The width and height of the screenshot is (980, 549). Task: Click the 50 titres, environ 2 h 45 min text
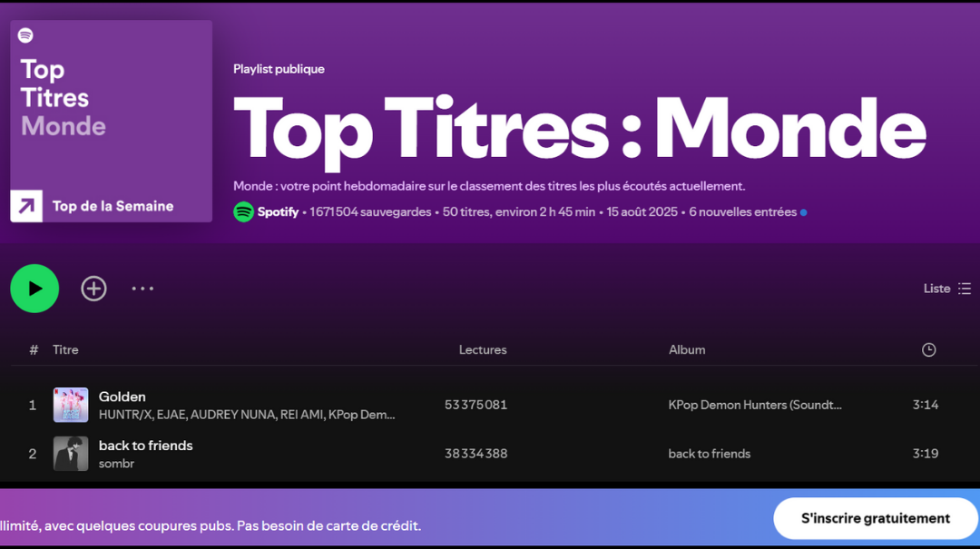click(519, 212)
